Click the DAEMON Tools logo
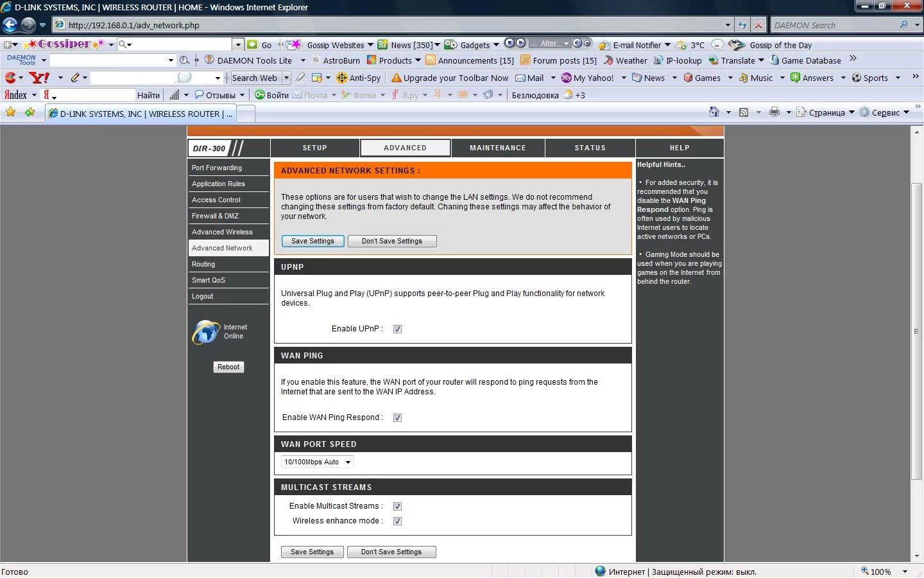 coord(22,60)
